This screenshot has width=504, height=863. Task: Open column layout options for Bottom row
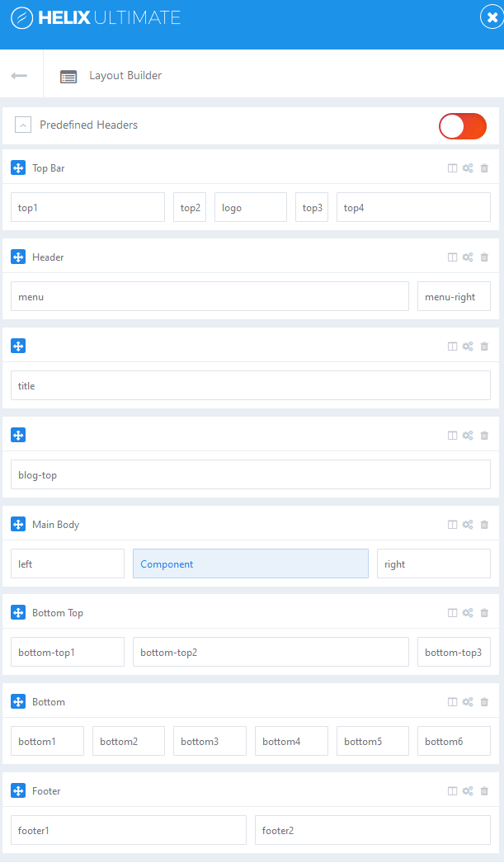452,702
